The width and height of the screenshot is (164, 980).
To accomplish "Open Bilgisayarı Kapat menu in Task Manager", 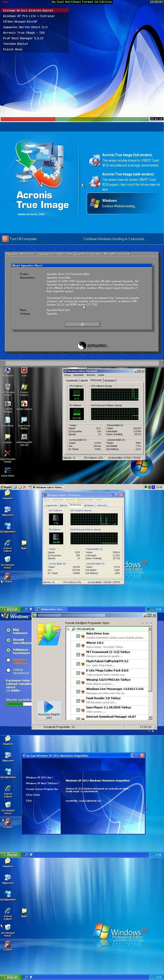I will point(85,500).
